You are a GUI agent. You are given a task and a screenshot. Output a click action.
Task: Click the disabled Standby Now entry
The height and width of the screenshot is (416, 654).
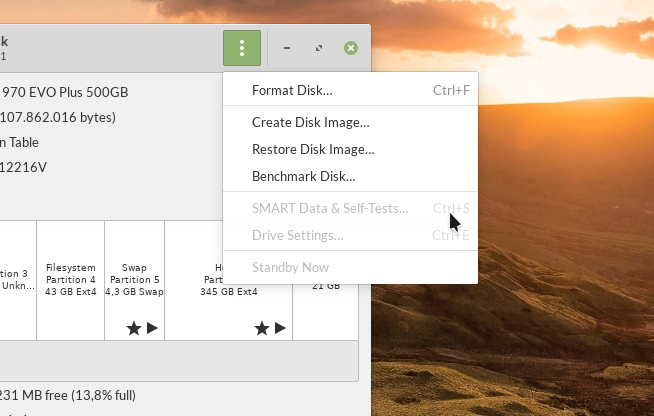[350, 267]
